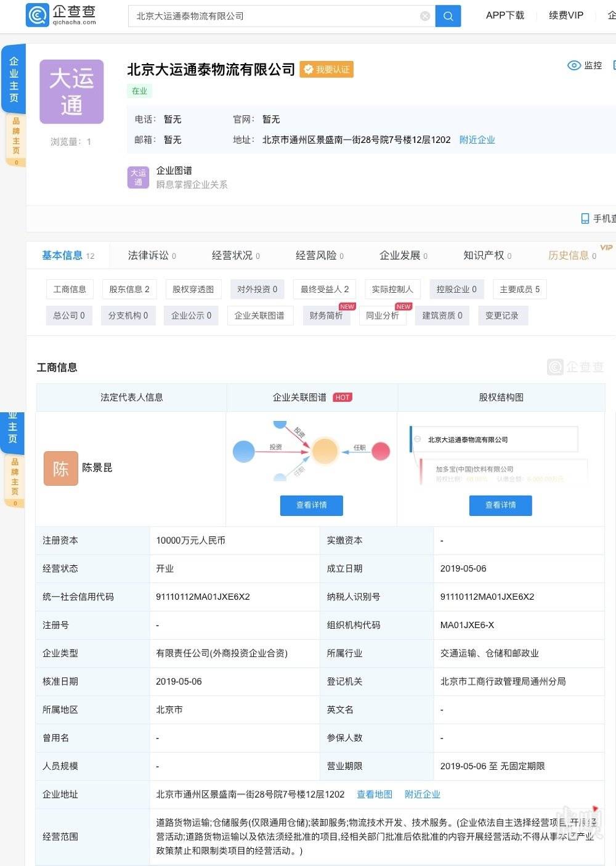Viewport: 616px width, 866px height.
Task: Click 附近企业 link beside top address
Action: [477, 140]
